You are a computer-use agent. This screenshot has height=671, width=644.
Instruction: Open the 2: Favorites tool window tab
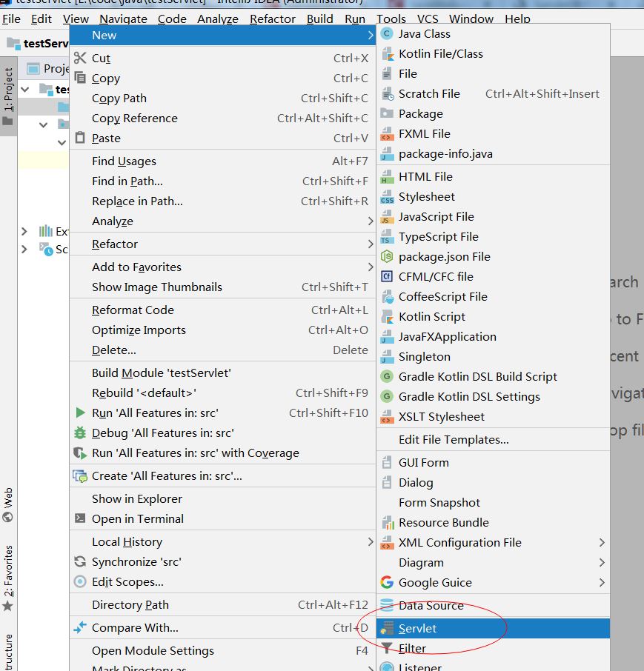(8, 578)
